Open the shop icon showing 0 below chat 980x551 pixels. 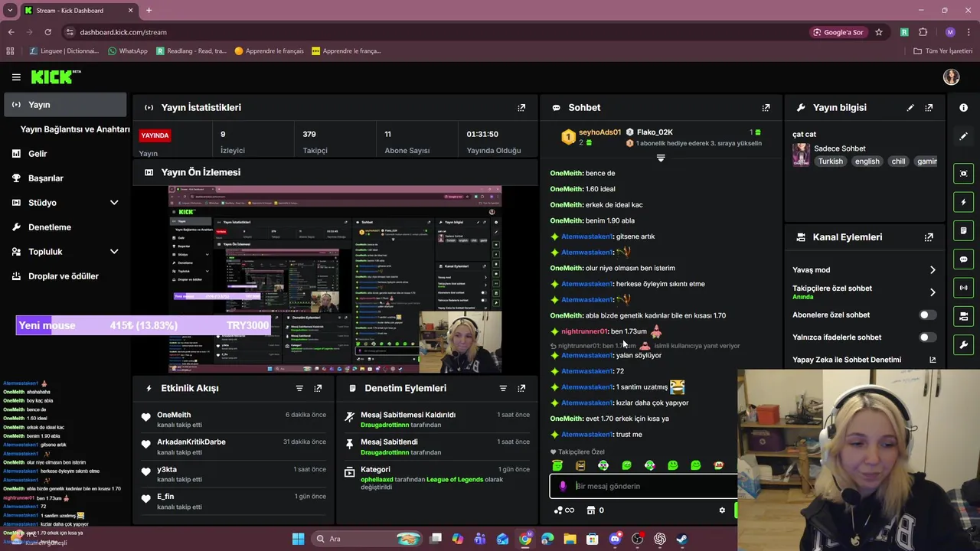(595, 510)
